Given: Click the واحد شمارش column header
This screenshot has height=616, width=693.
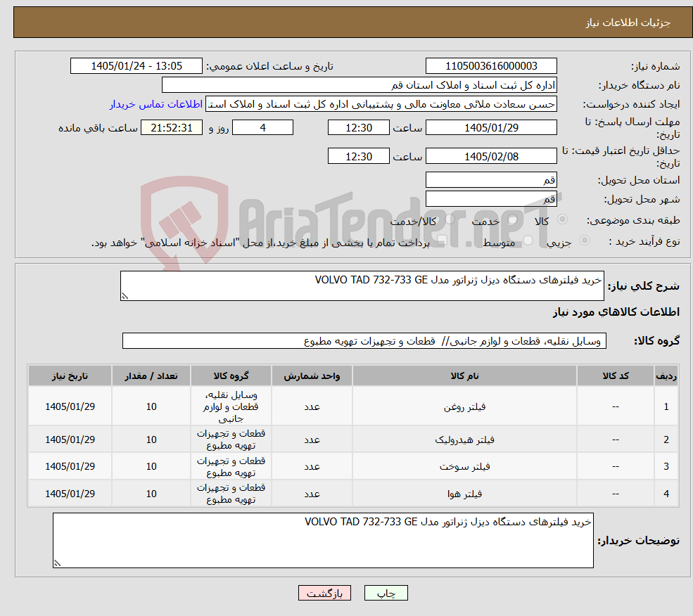Looking at the screenshot, I should [x=312, y=376].
